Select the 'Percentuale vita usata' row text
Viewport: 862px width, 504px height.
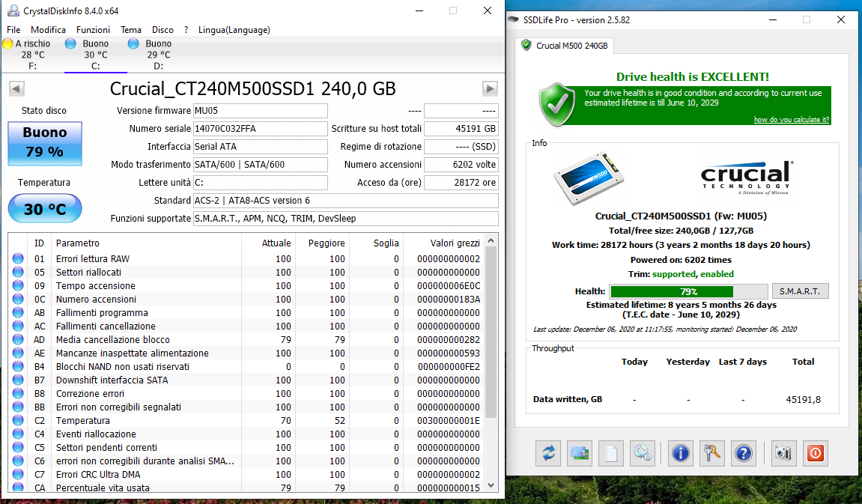[x=103, y=488]
